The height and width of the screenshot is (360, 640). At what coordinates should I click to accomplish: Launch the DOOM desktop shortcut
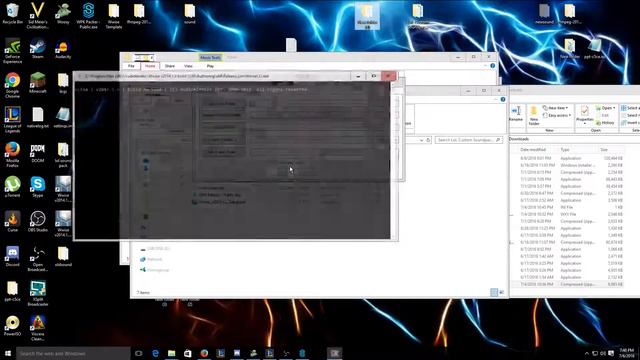[x=38, y=153]
